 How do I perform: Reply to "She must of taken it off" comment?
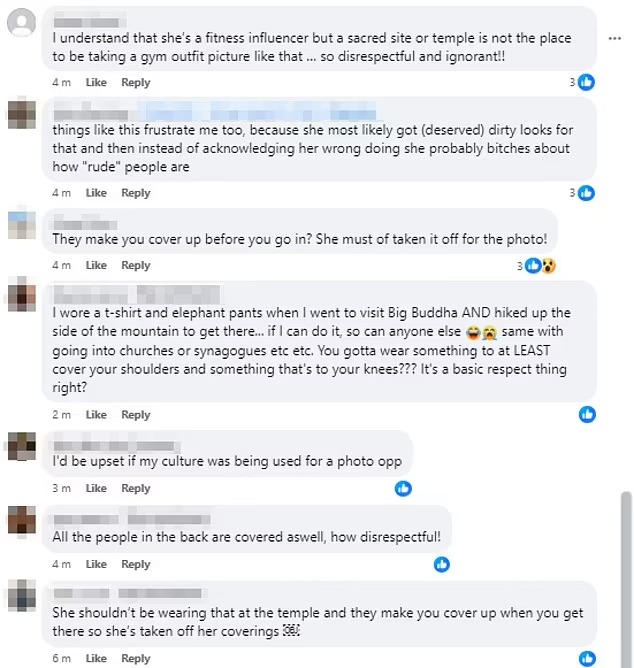click(x=136, y=265)
